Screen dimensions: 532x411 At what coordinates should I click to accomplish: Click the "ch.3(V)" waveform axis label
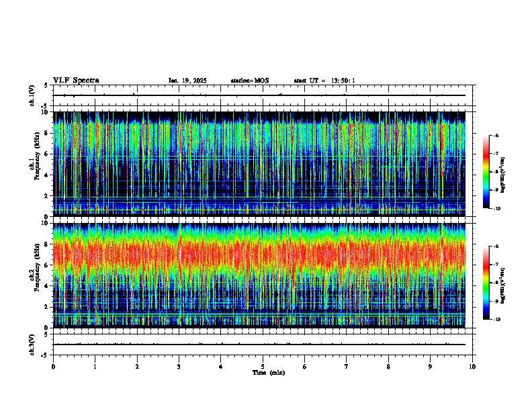point(32,345)
